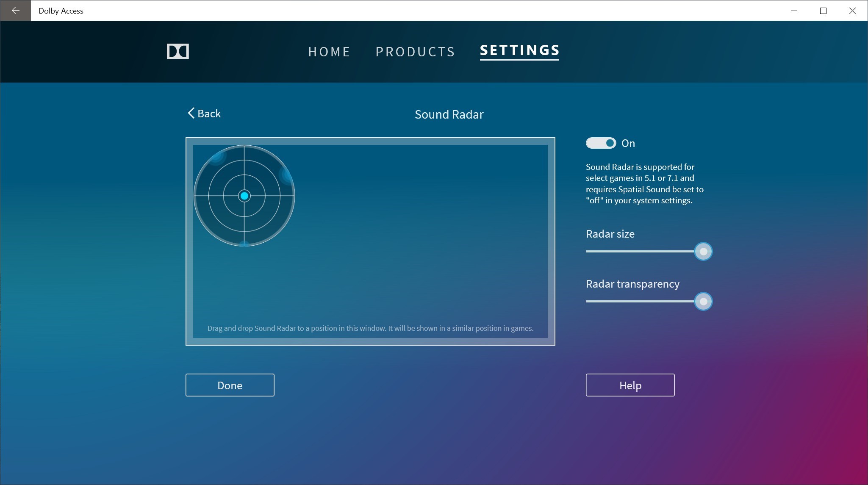Screen dimensions: 868x485
Task: Click the Radar size label
Action: pos(610,234)
